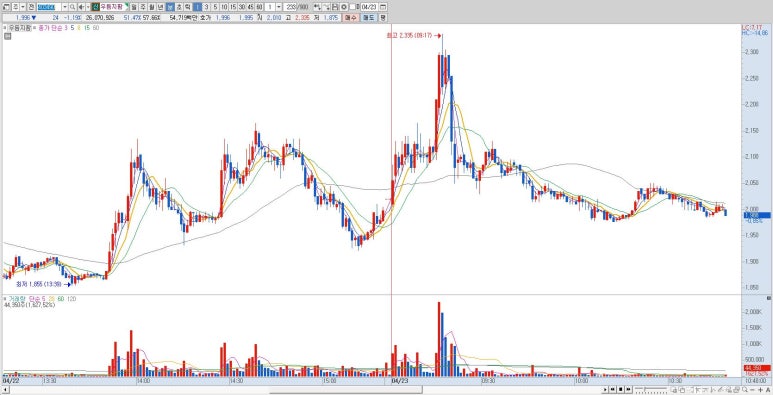Click the minus zoom-out icon at bottom right
Screen dimensions: 773x395
pyautogui.click(x=753, y=390)
